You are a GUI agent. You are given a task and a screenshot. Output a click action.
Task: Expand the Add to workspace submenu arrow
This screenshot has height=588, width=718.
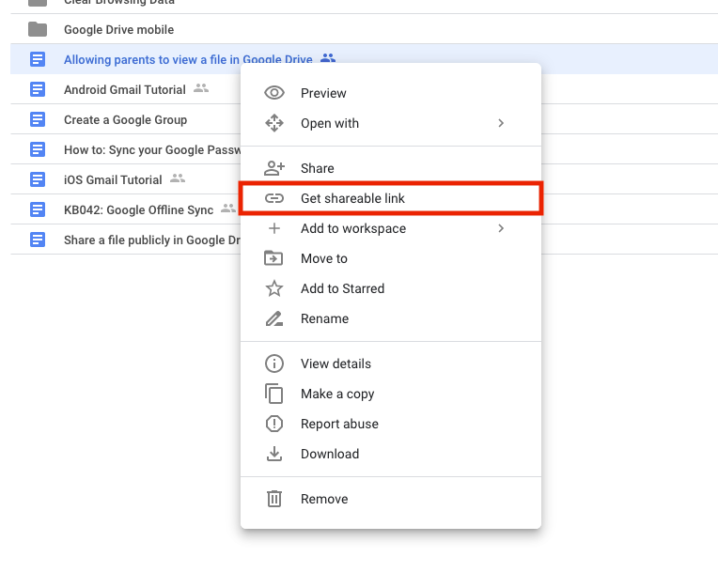pos(501,228)
